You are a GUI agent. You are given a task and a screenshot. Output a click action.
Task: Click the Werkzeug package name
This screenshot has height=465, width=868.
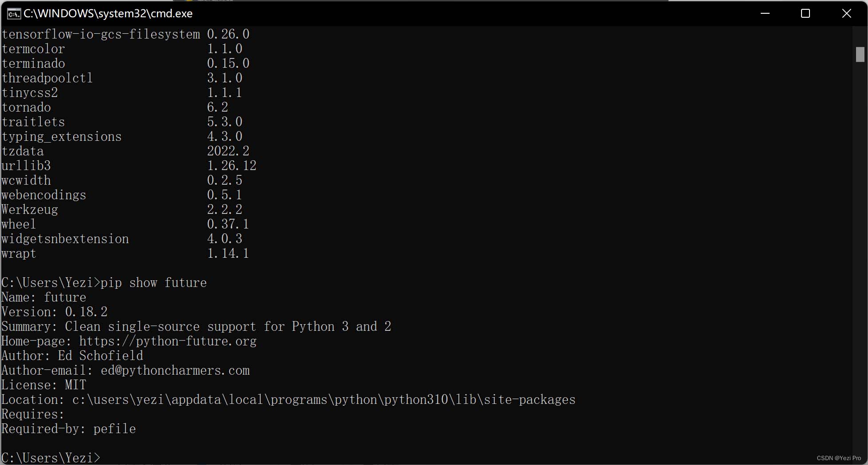[30, 210]
